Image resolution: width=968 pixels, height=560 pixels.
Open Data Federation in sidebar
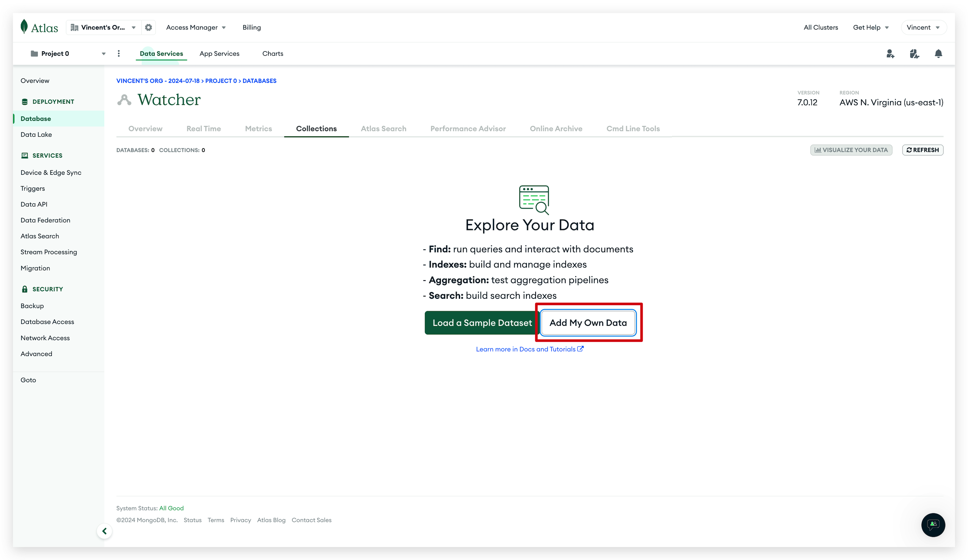(x=45, y=220)
